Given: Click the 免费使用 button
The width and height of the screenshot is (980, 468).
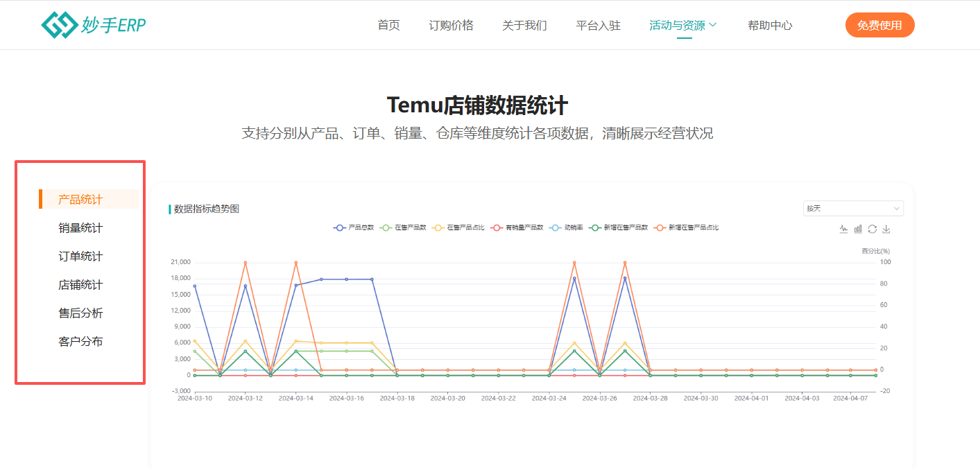Looking at the screenshot, I should (x=879, y=26).
